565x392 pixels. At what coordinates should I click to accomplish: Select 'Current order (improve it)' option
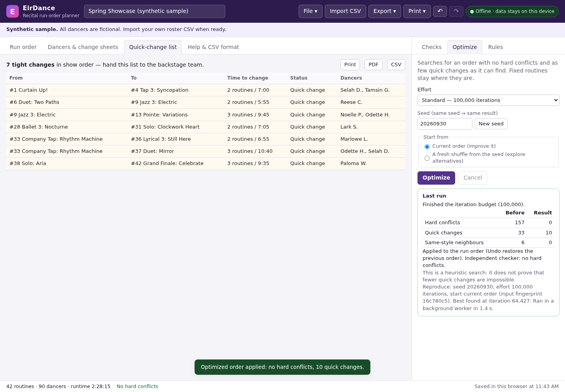click(427, 147)
